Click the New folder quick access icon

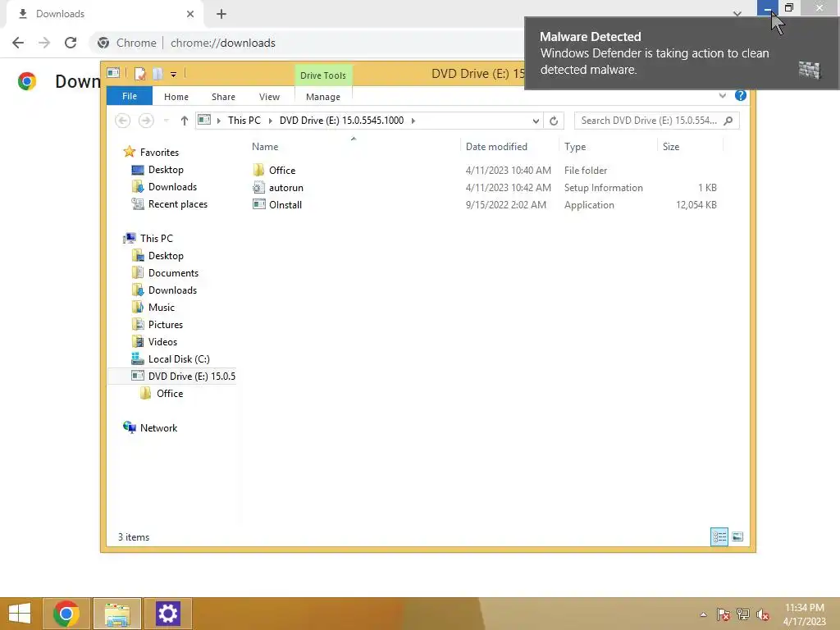point(157,73)
